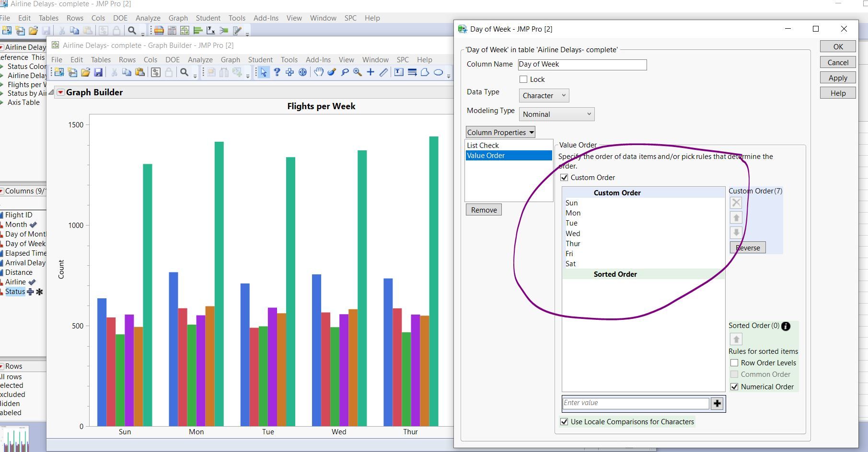This screenshot has width=868, height=452.
Task: Enable the Row Order Levels checkbox
Action: (x=734, y=363)
